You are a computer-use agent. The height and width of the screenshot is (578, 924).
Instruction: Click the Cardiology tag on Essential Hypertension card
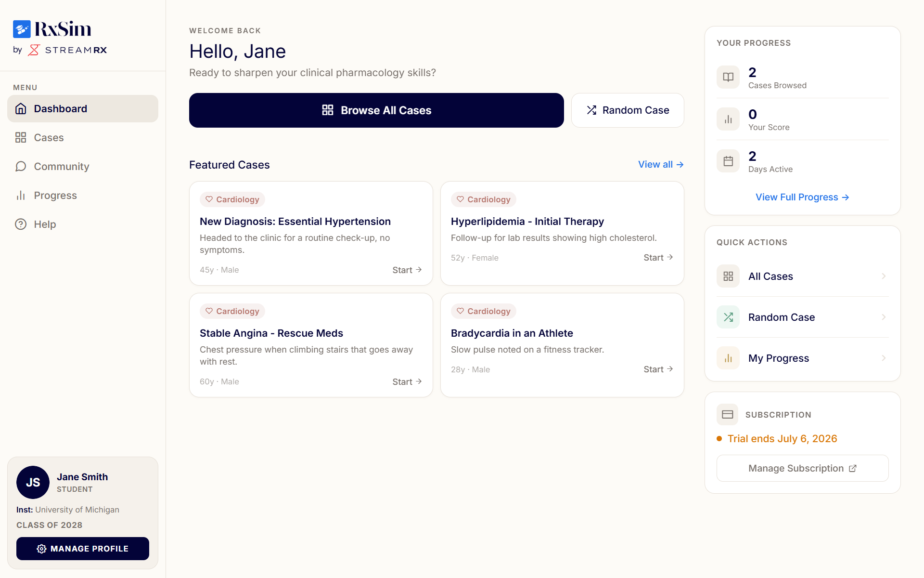pyautogui.click(x=232, y=199)
